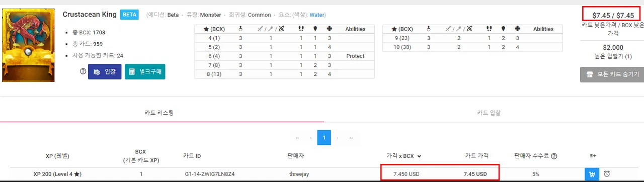The width and height of the screenshot is (644, 182).
Task: Go to next listings page chevron
Action: (x=338, y=137)
